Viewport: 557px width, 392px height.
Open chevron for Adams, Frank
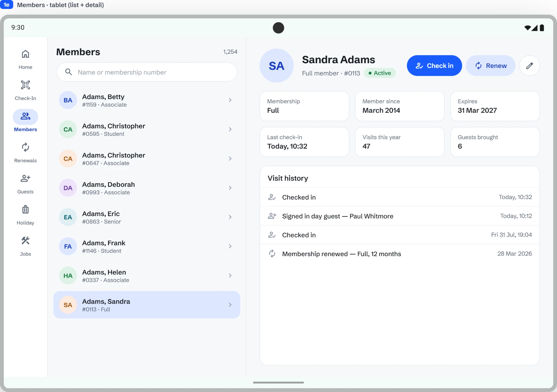[x=230, y=246]
